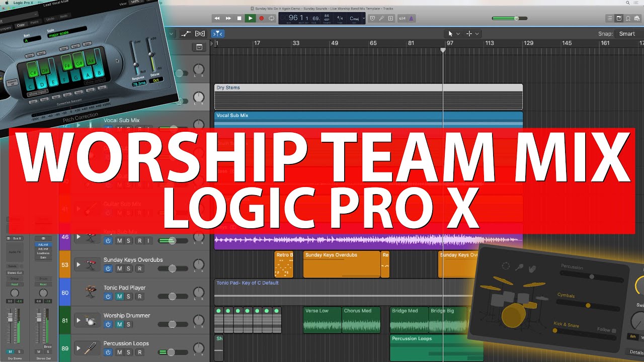
Task: Select the Verse Low drummer region
Action: 323,320
